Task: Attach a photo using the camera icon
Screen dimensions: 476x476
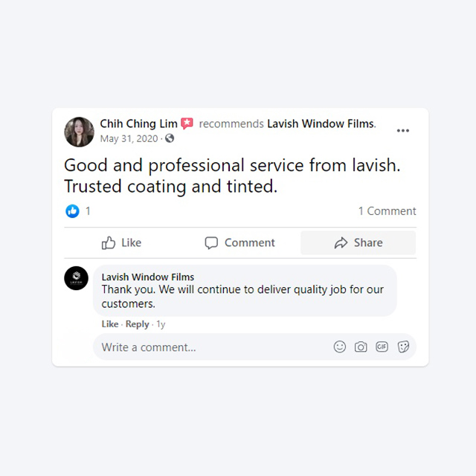Action: point(361,347)
